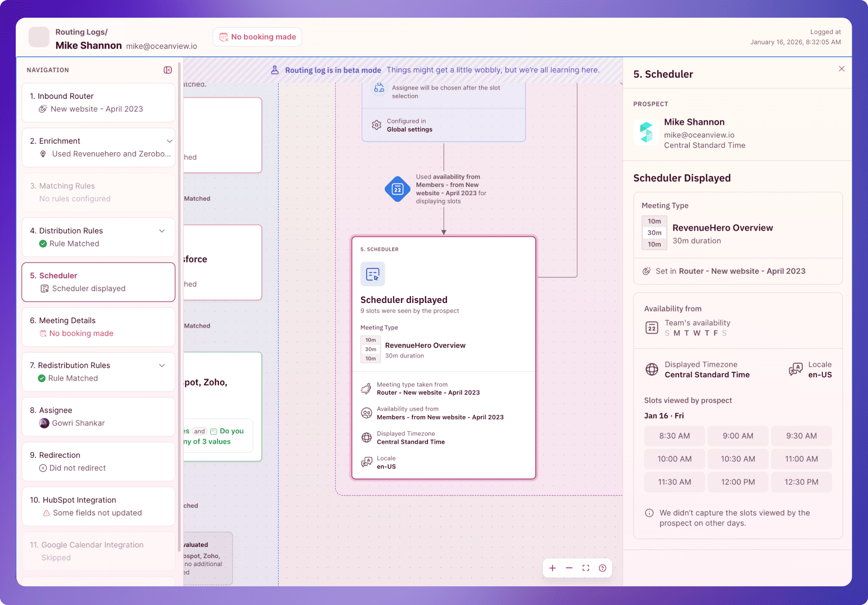Click the mike@oceanview.io email in the header
The image size is (868, 605).
(161, 46)
